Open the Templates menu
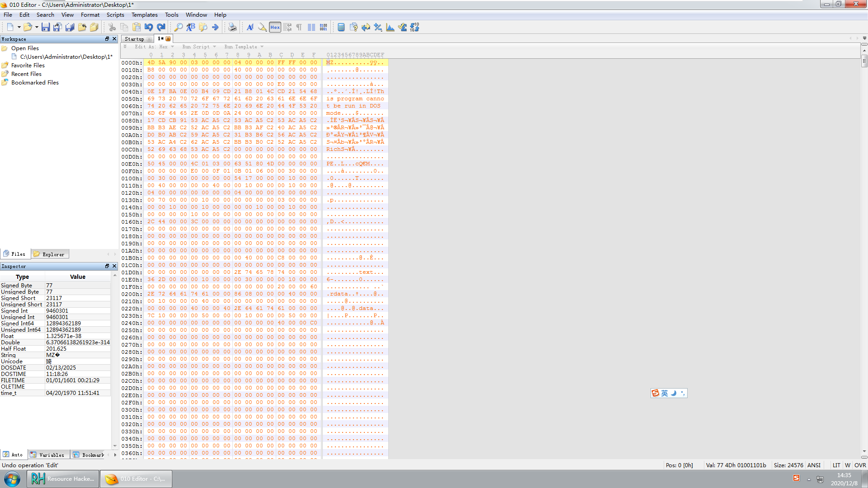The height and width of the screenshot is (488, 868). [x=144, y=15]
